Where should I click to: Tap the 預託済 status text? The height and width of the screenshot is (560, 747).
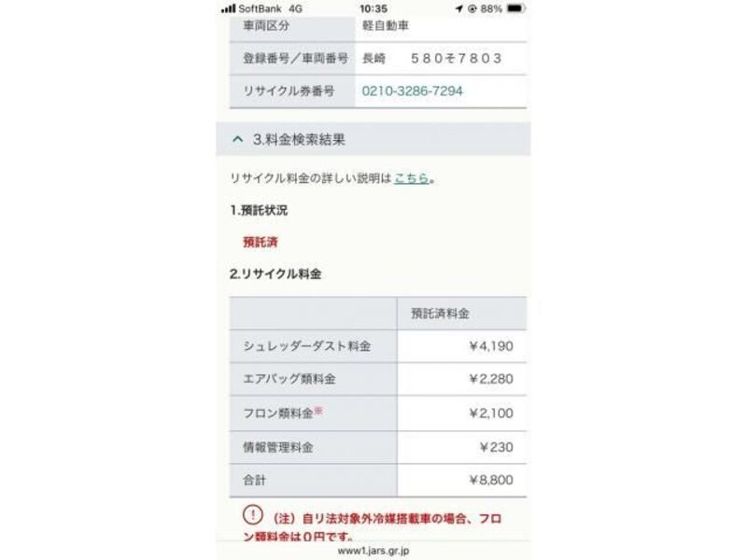click(261, 242)
